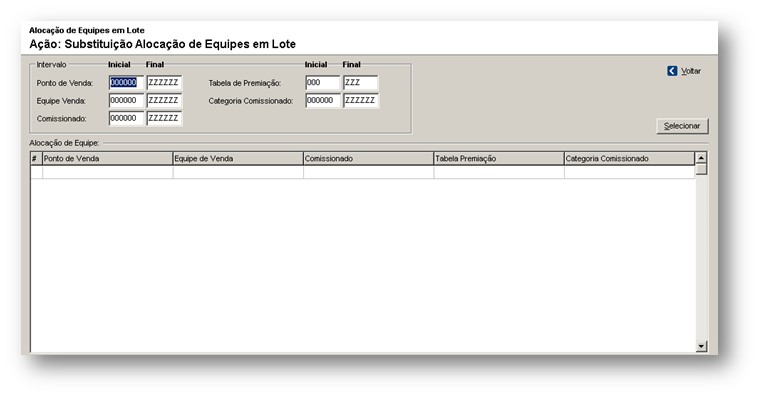Image resolution: width=760 pixels, height=397 pixels.
Task: Click the Ponto de Venda: label
Action: (64, 83)
